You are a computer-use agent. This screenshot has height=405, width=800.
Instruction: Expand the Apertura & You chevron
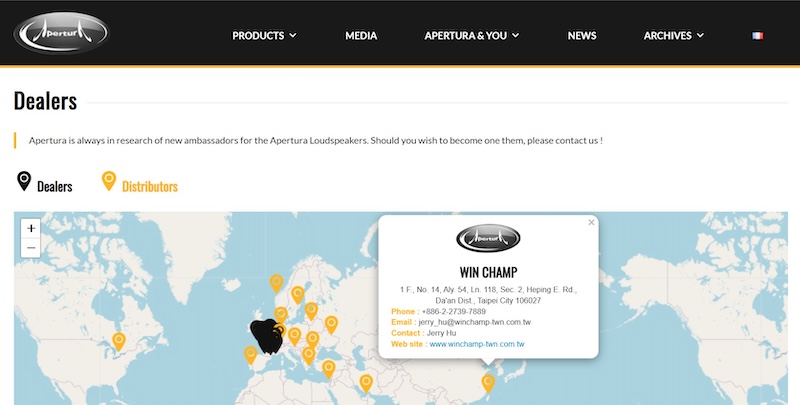(x=515, y=35)
